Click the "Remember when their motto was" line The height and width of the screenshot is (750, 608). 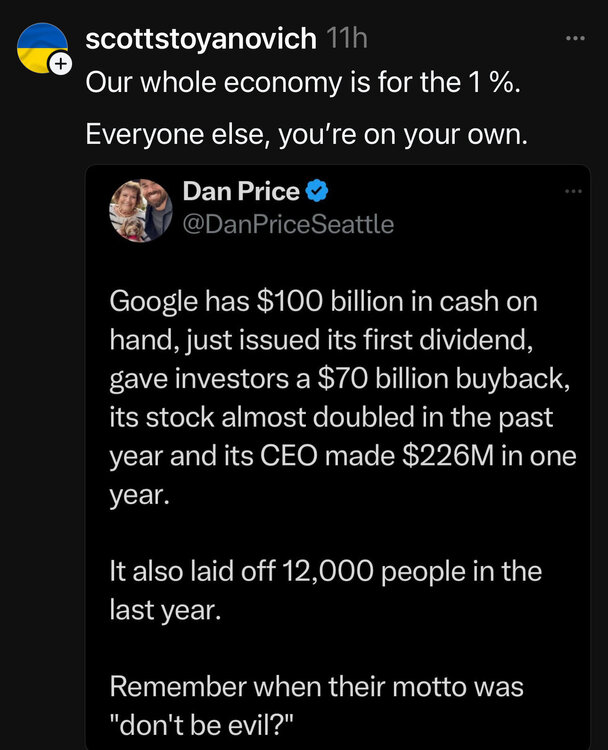(x=317, y=688)
